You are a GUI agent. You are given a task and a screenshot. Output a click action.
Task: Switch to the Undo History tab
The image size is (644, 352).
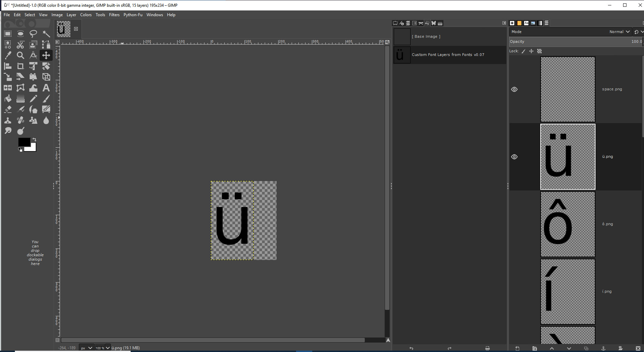pyautogui.click(x=427, y=23)
